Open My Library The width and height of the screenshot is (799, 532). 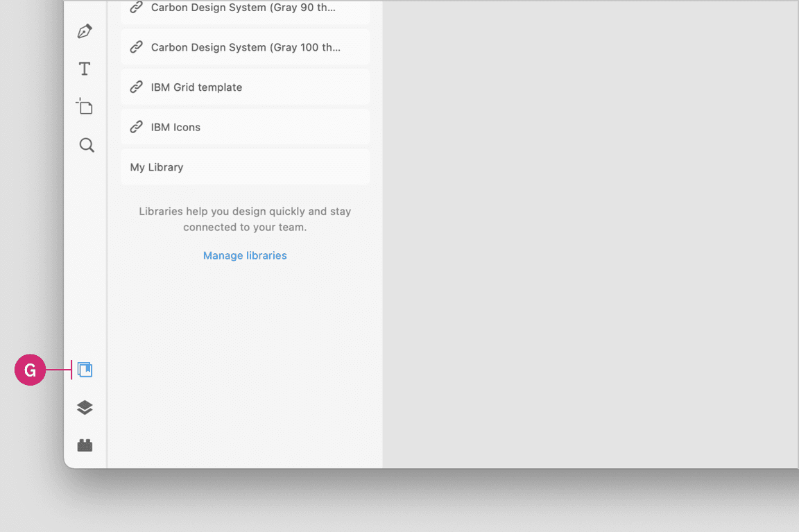(x=157, y=167)
